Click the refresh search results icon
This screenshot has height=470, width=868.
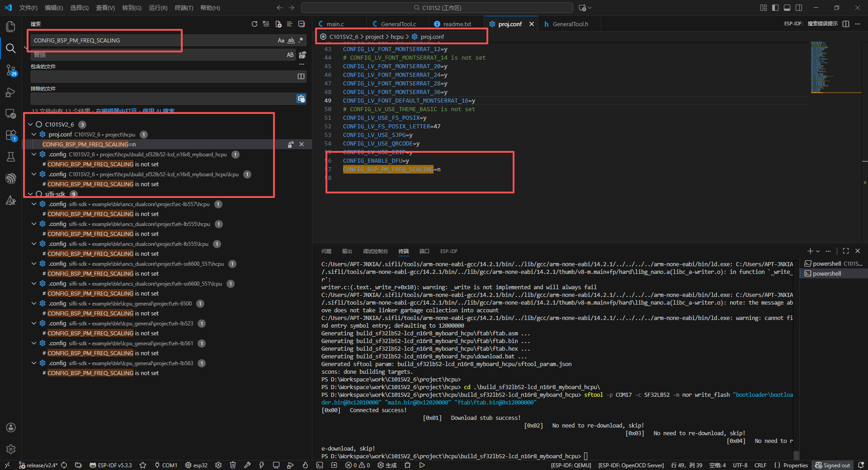click(x=255, y=24)
